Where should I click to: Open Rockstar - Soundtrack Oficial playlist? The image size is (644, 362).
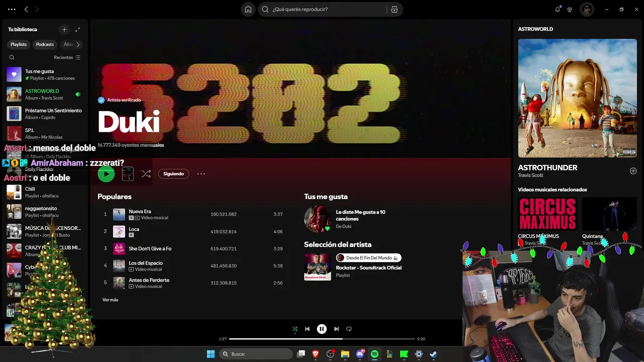coord(368,267)
